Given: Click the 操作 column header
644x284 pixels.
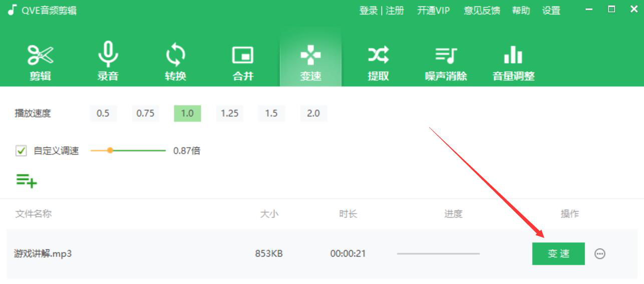Looking at the screenshot, I should 570,213.
